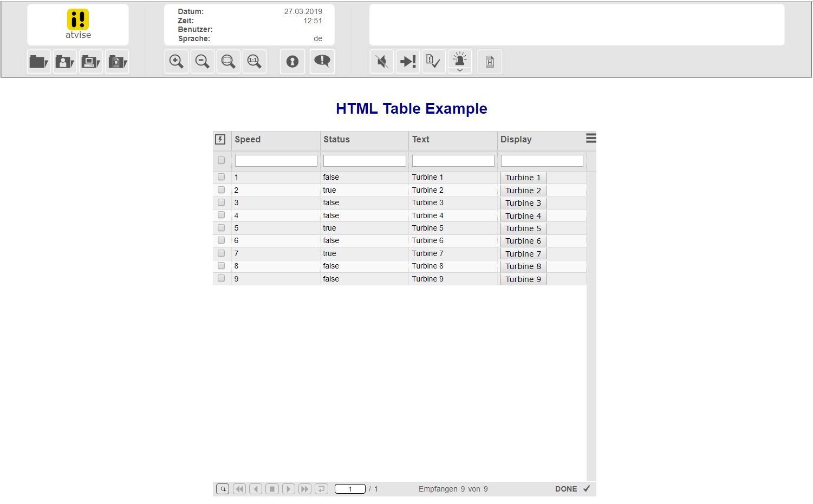813x504 pixels.
Task: Go to previous page arrow
Action: 256,489
